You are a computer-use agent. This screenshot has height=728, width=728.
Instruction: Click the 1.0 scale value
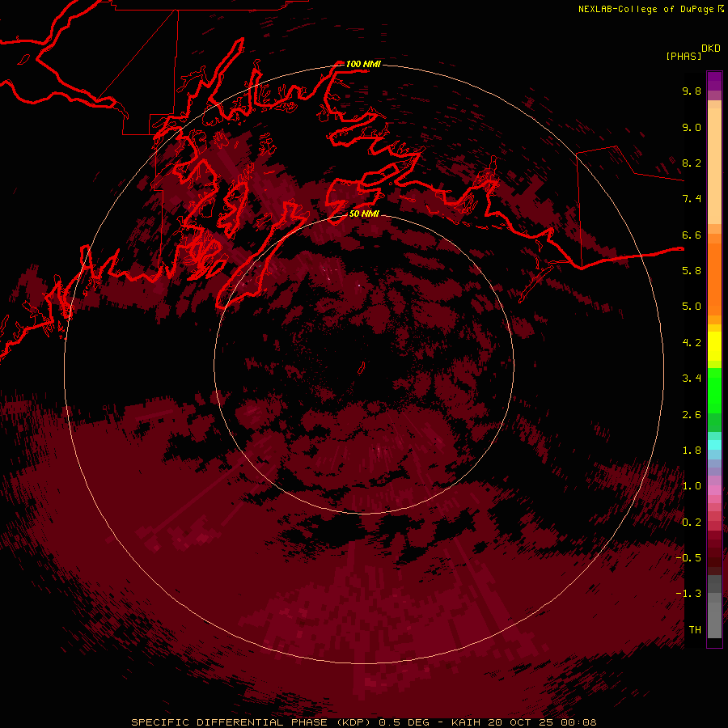692,486
